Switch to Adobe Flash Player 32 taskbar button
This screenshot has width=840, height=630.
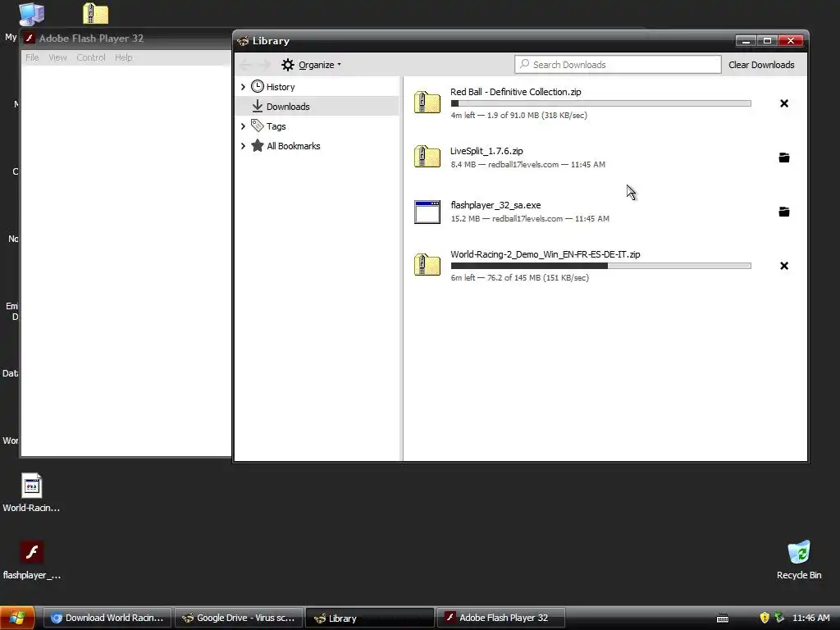(x=501, y=618)
